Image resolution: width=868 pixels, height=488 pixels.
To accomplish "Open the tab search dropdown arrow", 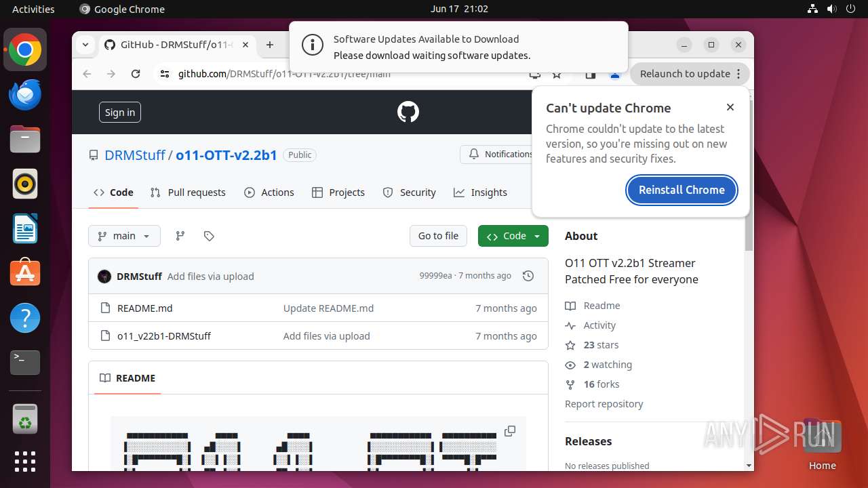I will pyautogui.click(x=85, y=45).
